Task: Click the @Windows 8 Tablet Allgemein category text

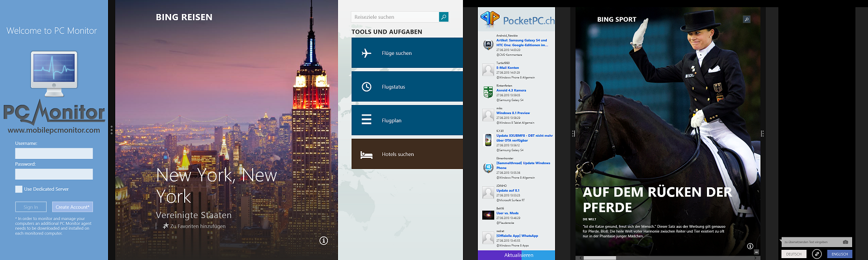Action: click(515, 123)
